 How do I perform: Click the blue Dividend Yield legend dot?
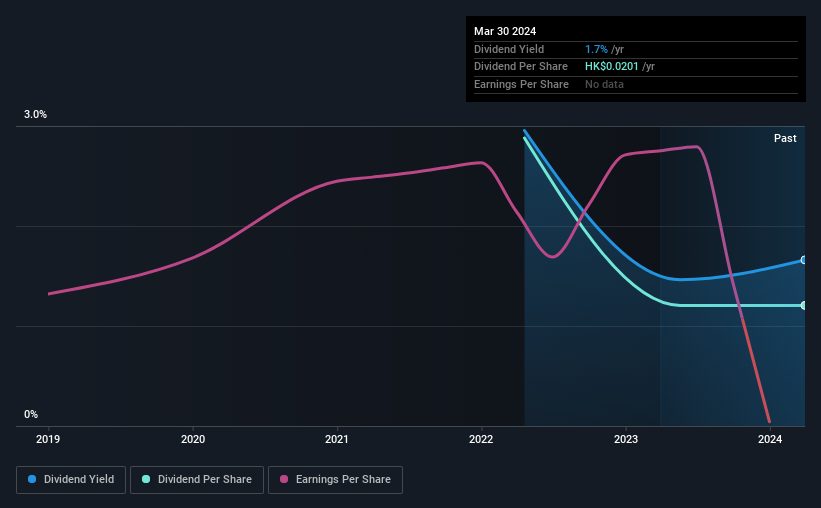[32, 479]
